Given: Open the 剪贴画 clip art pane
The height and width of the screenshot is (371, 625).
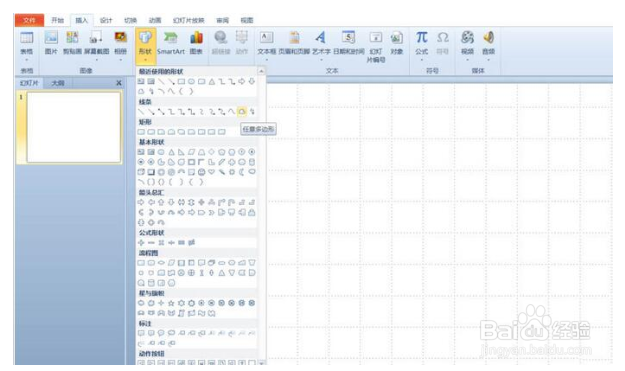Looking at the screenshot, I should click(x=72, y=43).
